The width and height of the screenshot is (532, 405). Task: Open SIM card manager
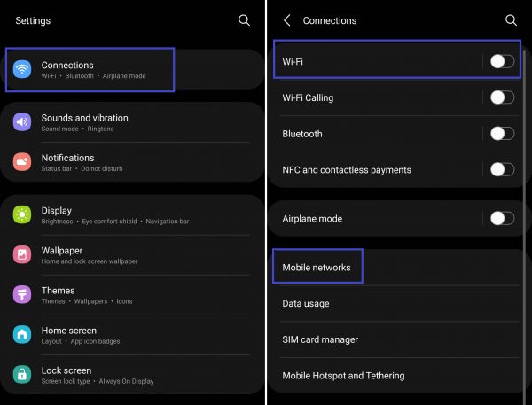(x=320, y=339)
